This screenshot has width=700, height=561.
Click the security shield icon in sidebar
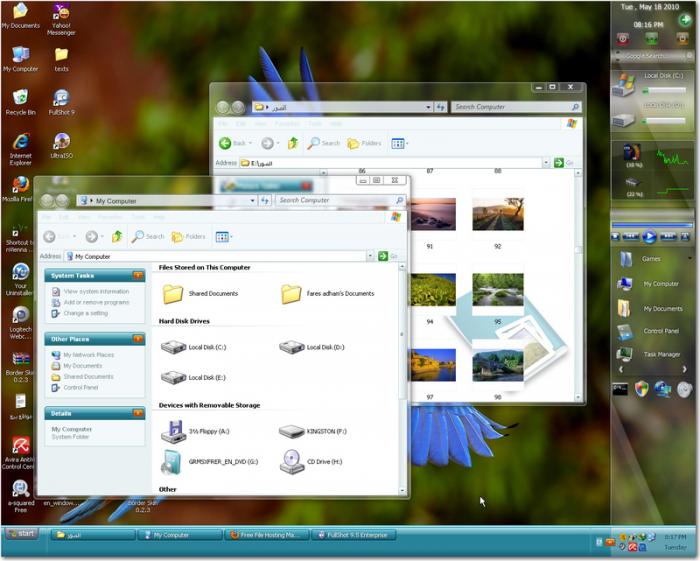(641, 389)
